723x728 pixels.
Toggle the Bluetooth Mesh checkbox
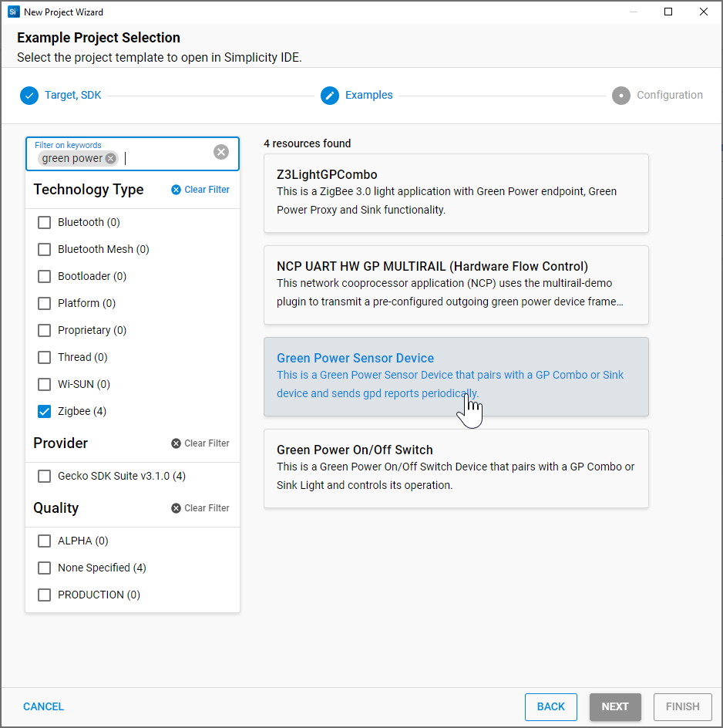(x=44, y=249)
